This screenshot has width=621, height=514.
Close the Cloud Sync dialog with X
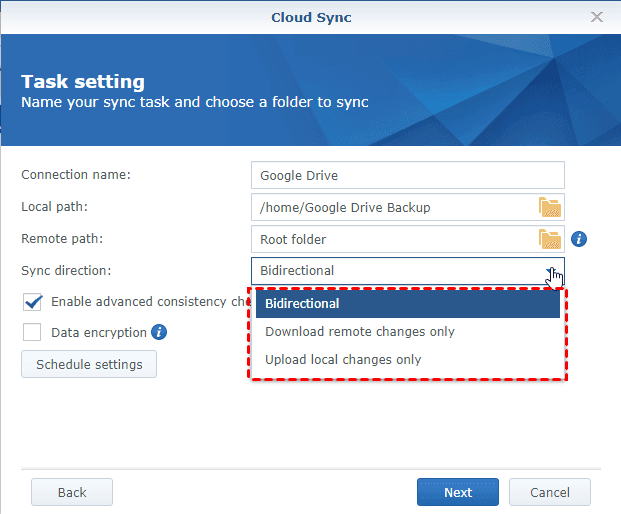click(x=597, y=17)
